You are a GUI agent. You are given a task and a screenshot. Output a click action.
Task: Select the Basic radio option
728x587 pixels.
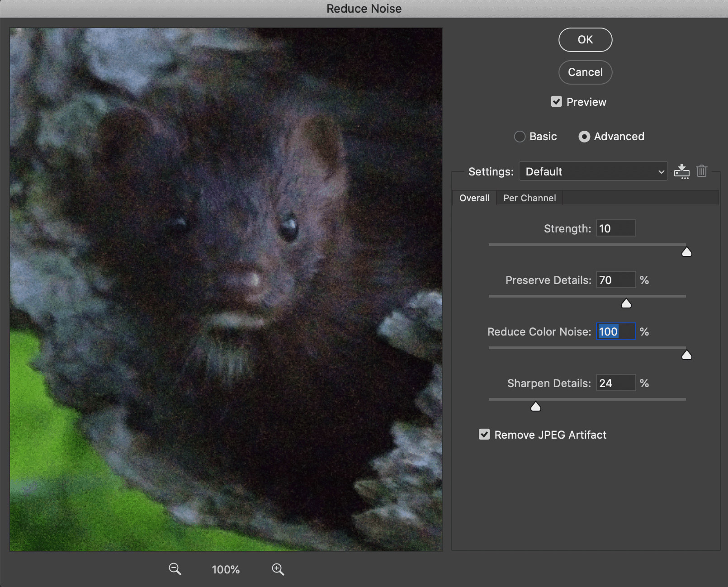point(520,137)
